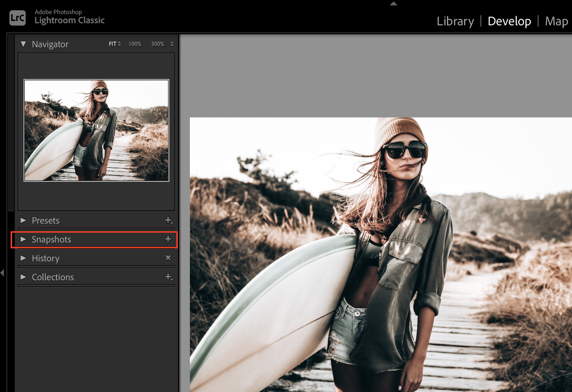Viewport: 572px width, 392px height.
Task: Click the Lightroom Classic logo icon
Action: [17, 17]
